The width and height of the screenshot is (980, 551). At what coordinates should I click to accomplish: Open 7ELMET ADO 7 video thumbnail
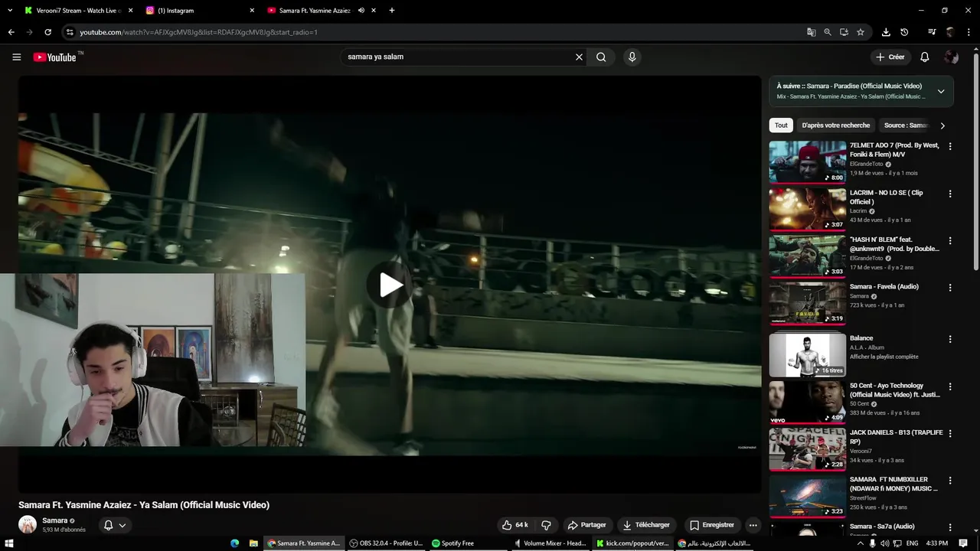pyautogui.click(x=807, y=162)
